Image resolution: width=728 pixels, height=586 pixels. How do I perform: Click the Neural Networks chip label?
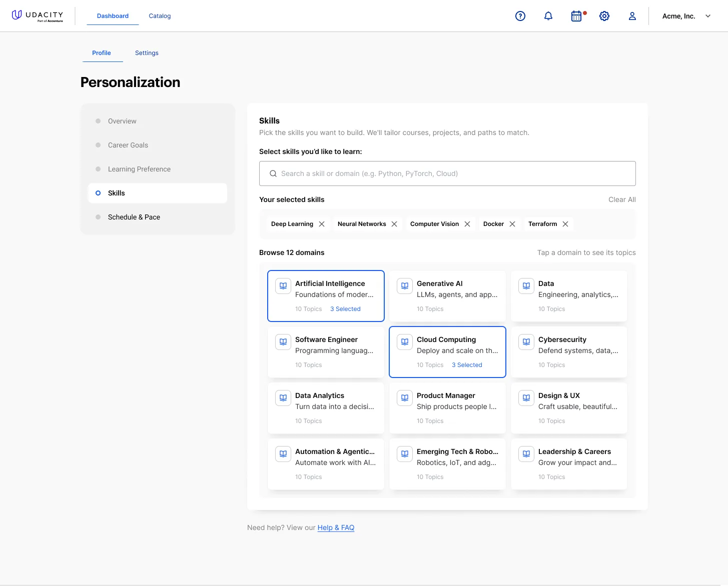[x=362, y=224]
